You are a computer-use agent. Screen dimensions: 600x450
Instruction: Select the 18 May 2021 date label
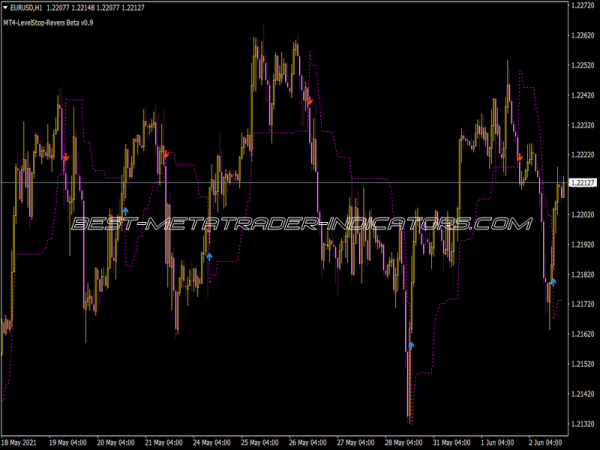[24, 441]
